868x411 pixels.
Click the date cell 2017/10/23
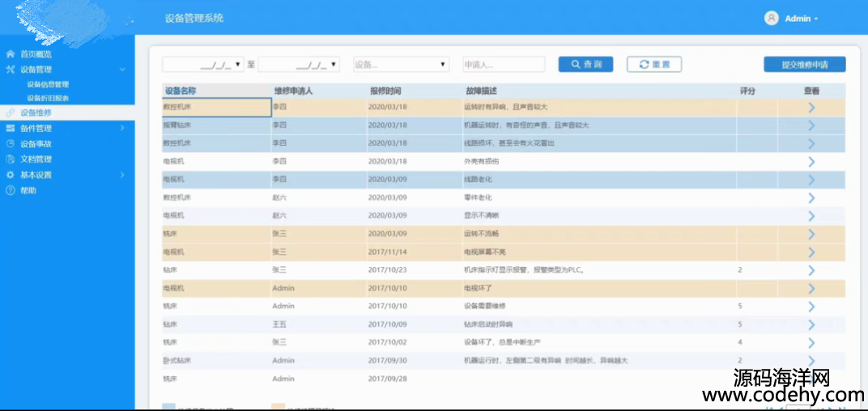pyautogui.click(x=387, y=270)
